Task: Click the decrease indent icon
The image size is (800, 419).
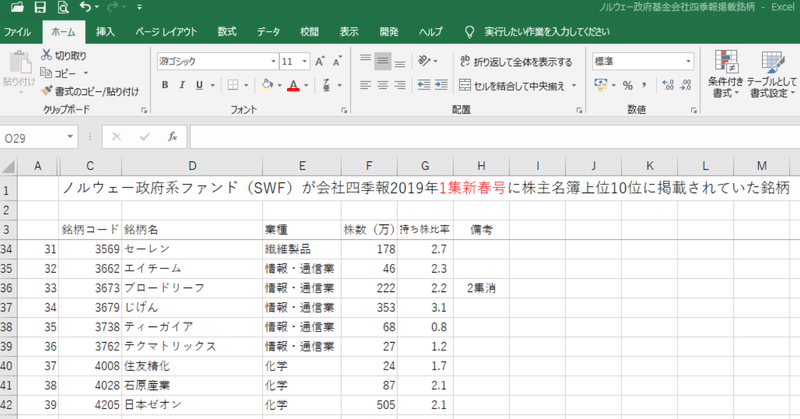Action: coord(424,85)
